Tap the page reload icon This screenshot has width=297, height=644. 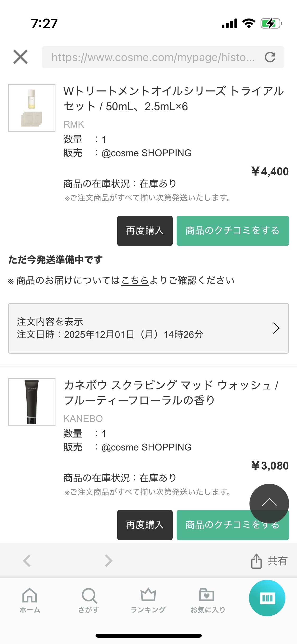270,57
